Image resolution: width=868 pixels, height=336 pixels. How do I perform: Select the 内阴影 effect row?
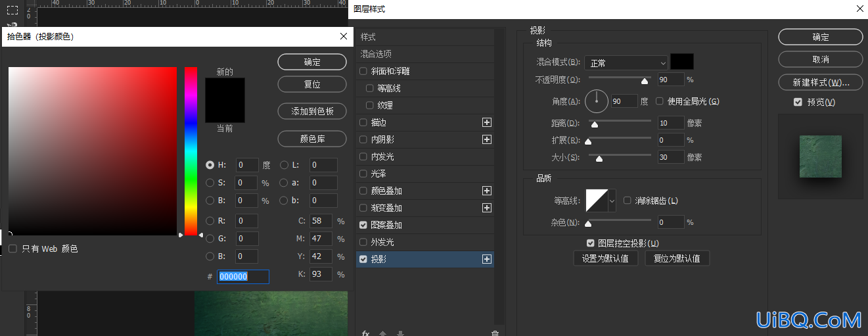click(424, 139)
